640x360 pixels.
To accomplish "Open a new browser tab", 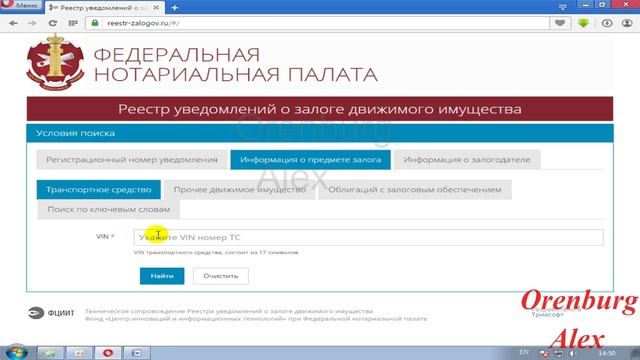I will click(174, 8).
